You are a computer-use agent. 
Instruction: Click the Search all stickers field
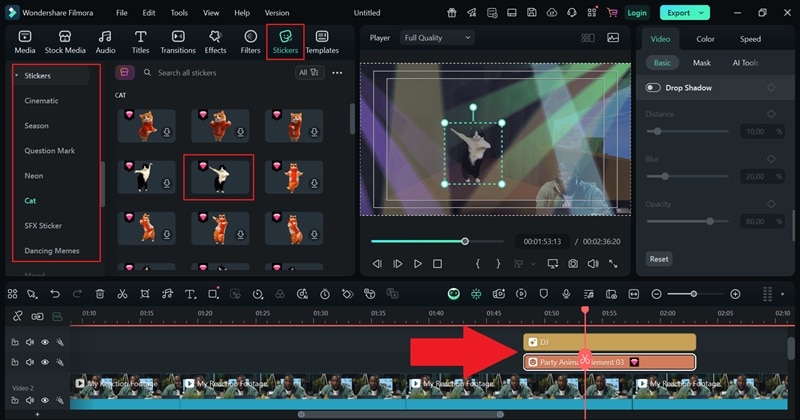[x=187, y=72]
